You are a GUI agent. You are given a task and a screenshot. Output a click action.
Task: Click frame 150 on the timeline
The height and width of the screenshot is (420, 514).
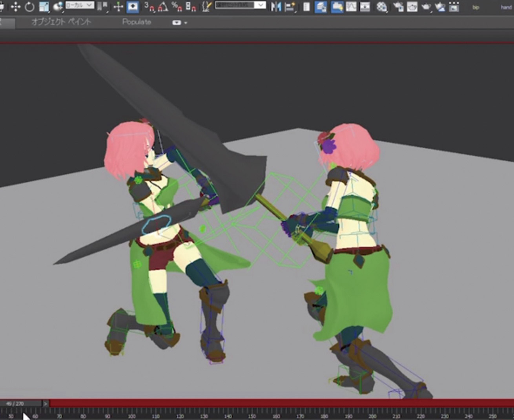pos(252,416)
